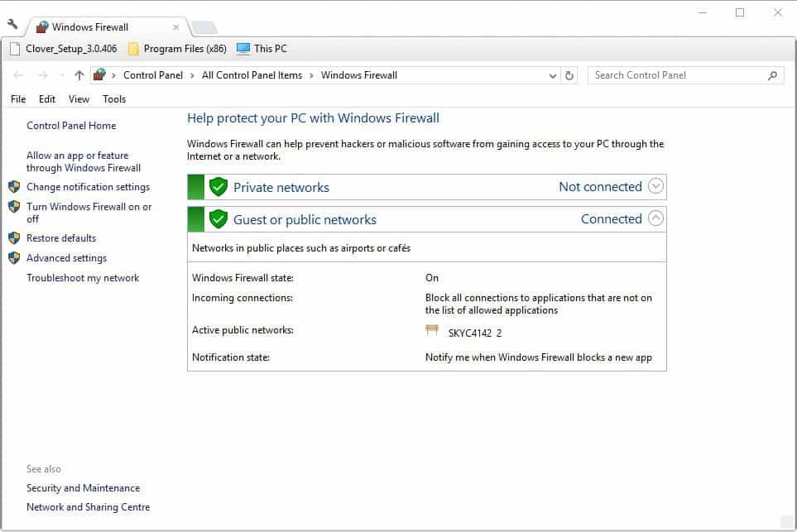The height and width of the screenshot is (532, 797).
Task: Open the File menu
Action: (x=18, y=99)
